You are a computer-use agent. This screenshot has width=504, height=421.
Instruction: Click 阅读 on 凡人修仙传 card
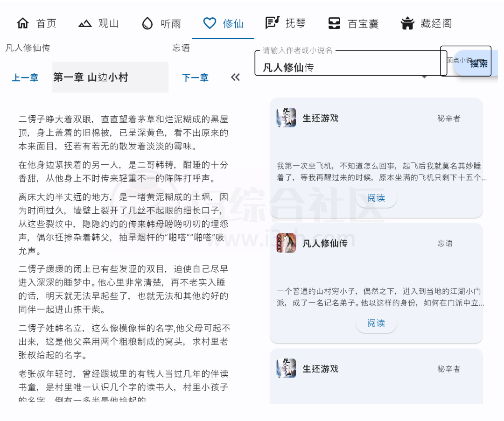pos(376,323)
